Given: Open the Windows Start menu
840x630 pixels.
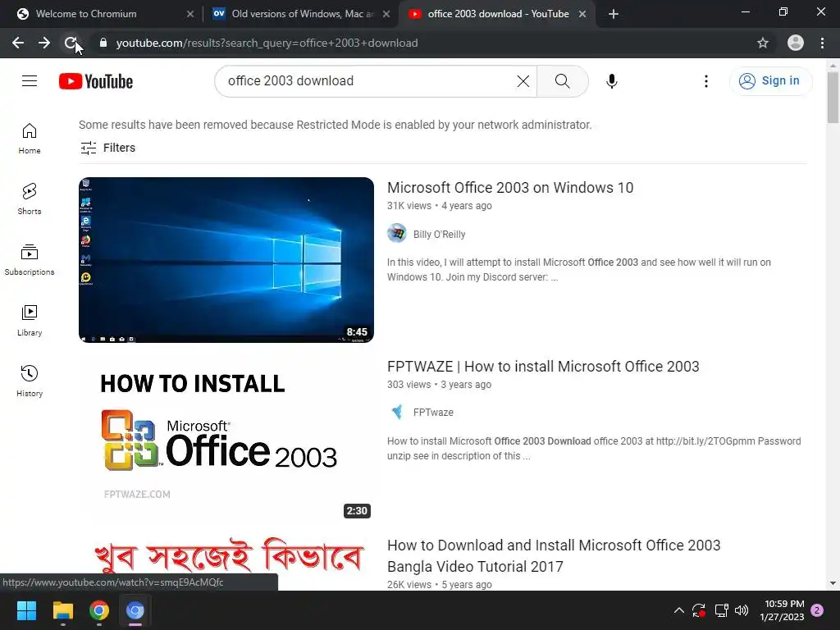Looking at the screenshot, I should tap(26, 610).
